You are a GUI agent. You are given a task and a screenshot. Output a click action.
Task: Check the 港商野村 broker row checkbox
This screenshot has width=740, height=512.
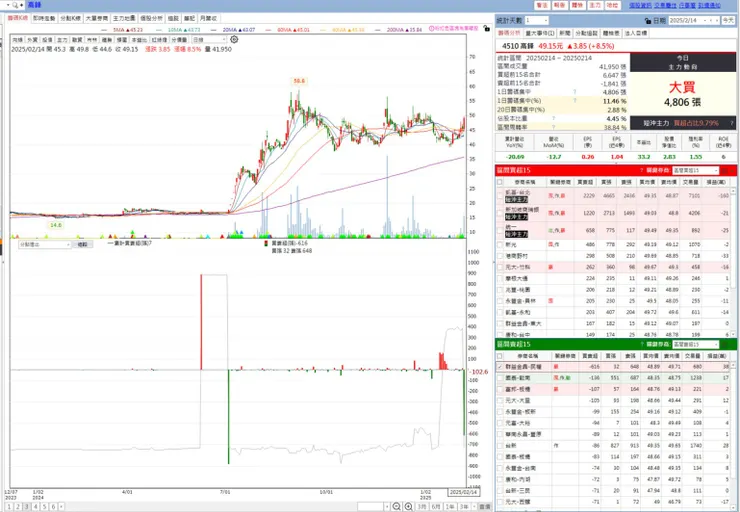[500, 256]
